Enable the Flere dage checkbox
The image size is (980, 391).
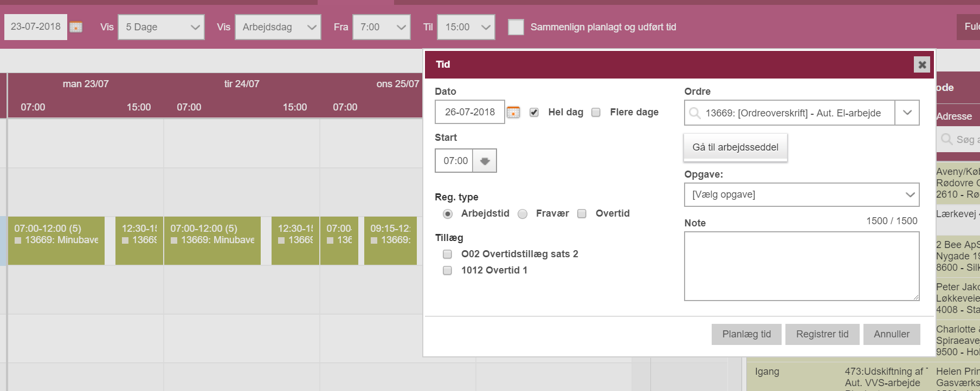point(596,112)
